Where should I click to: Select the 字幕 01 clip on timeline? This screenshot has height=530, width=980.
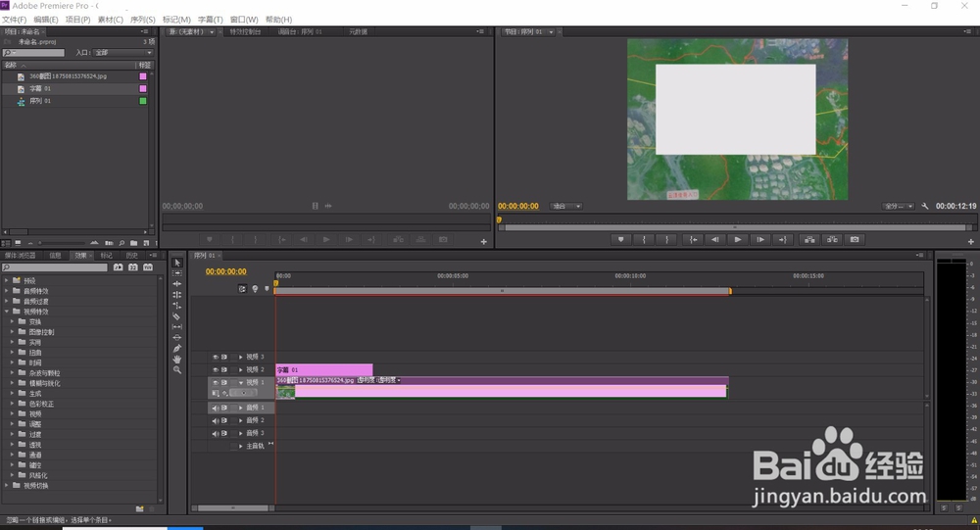pyautogui.click(x=324, y=370)
